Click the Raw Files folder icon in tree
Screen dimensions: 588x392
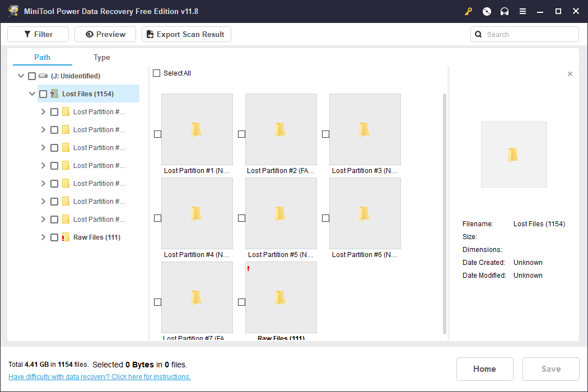66,237
